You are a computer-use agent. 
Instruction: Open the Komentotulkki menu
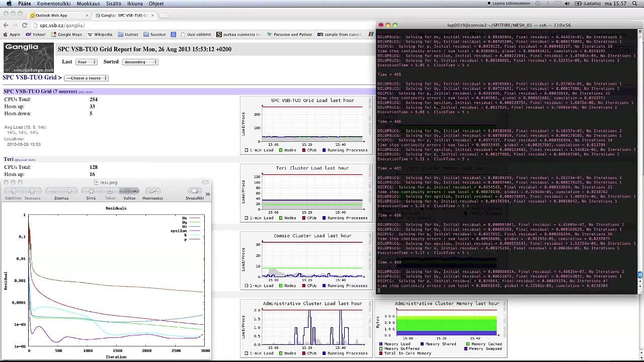click(54, 4)
